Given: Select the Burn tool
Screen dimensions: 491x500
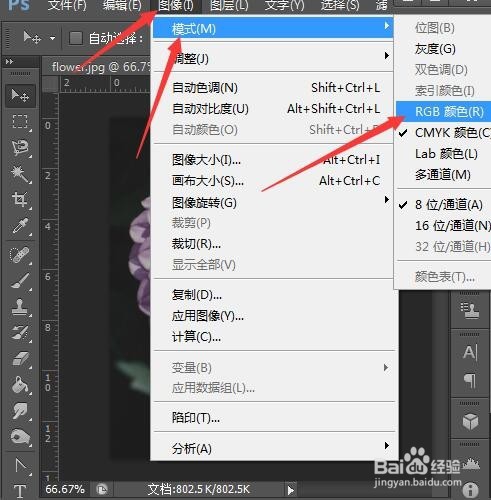Looking at the screenshot, I should pos(20,437).
